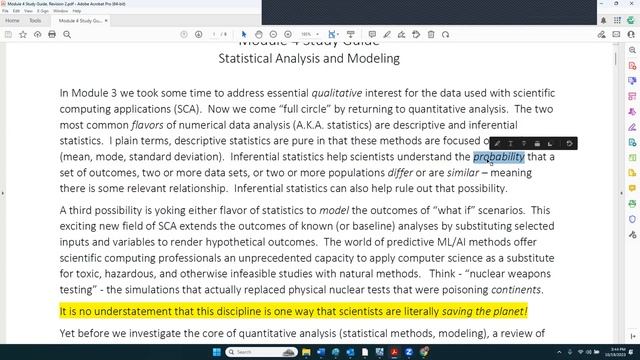Viewport: 640px width, 360px height.
Task: Close the Module 4 Study Guide tab
Action: point(106,20)
